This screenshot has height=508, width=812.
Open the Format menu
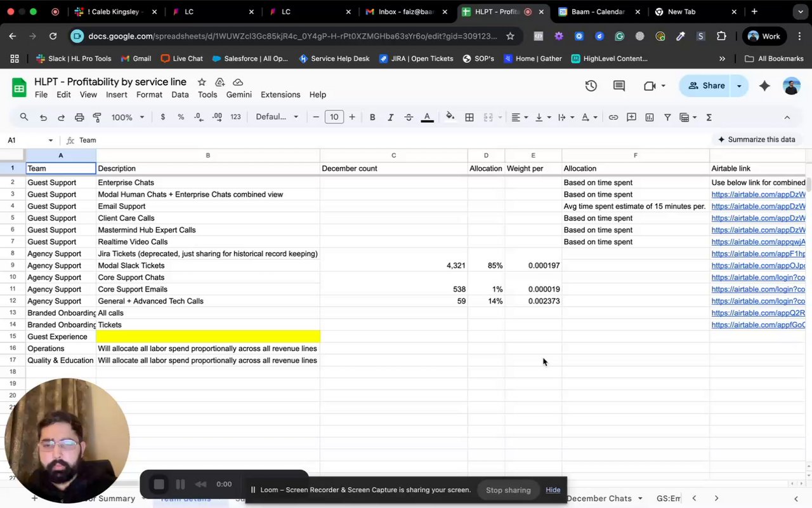149,95
